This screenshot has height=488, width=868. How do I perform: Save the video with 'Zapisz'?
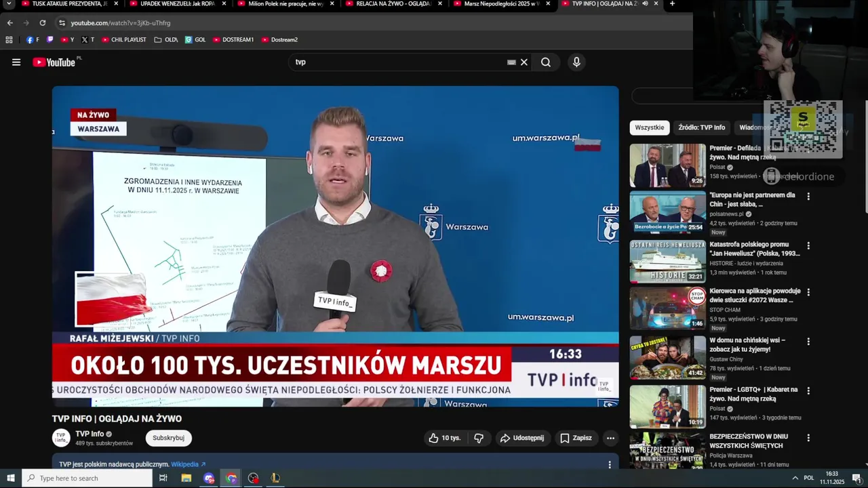point(576,438)
